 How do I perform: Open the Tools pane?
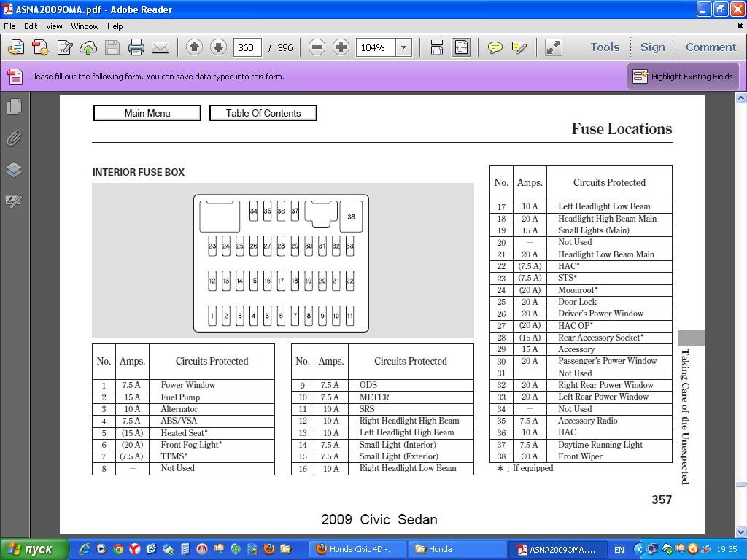pos(605,47)
